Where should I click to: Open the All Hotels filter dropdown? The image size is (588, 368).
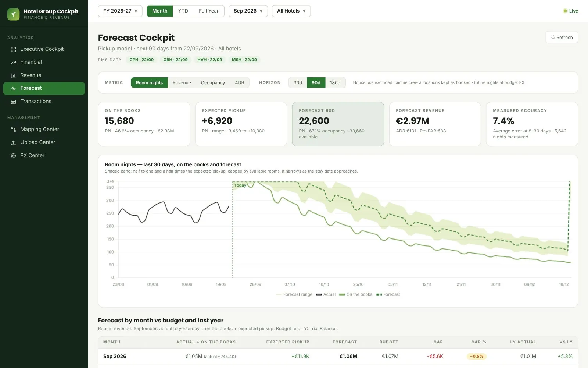click(x=291, y=11)
